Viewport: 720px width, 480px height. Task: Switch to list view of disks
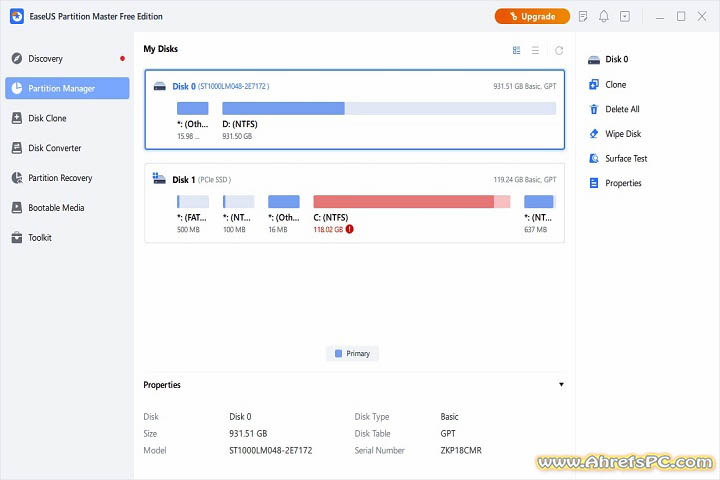click(x=535, y=51)
